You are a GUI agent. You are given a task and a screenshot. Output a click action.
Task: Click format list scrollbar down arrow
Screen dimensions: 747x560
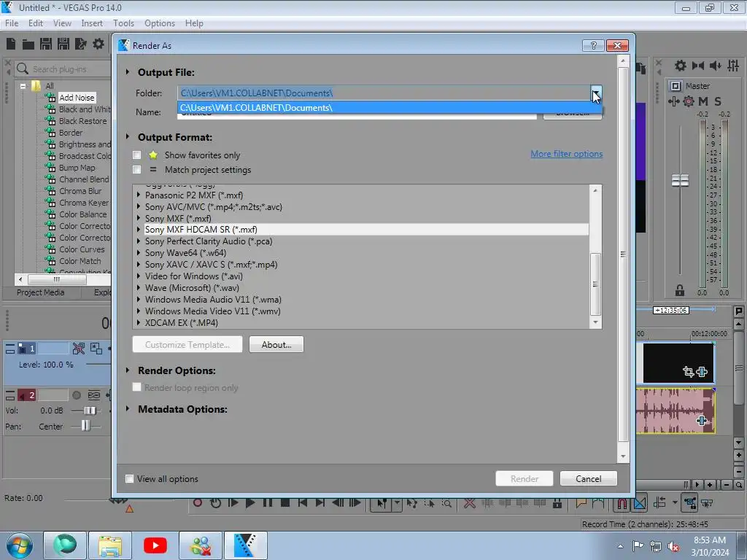coord(595,322)
